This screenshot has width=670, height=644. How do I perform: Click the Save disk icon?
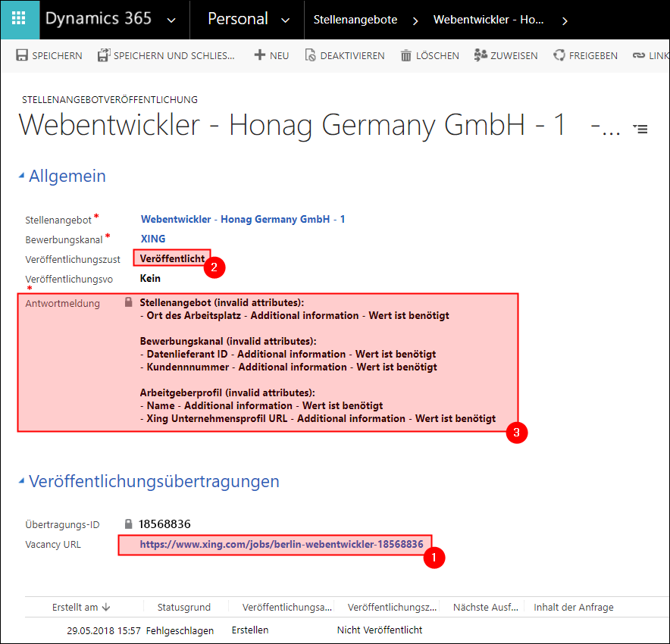[x=22, y=55]
